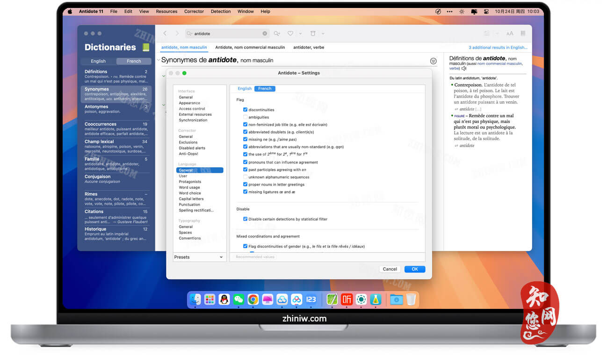
Task: Click the AA text size icon
Action: (510, 34)
